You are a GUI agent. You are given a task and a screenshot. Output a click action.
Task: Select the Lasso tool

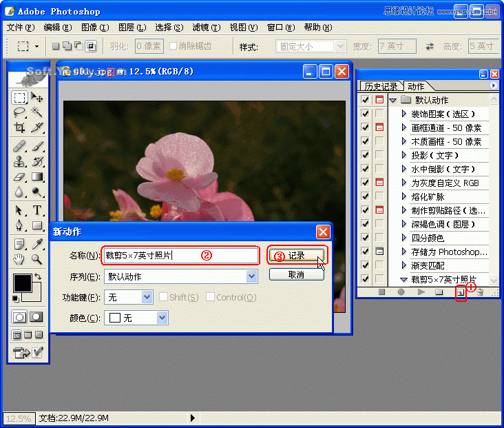(19, 112)
